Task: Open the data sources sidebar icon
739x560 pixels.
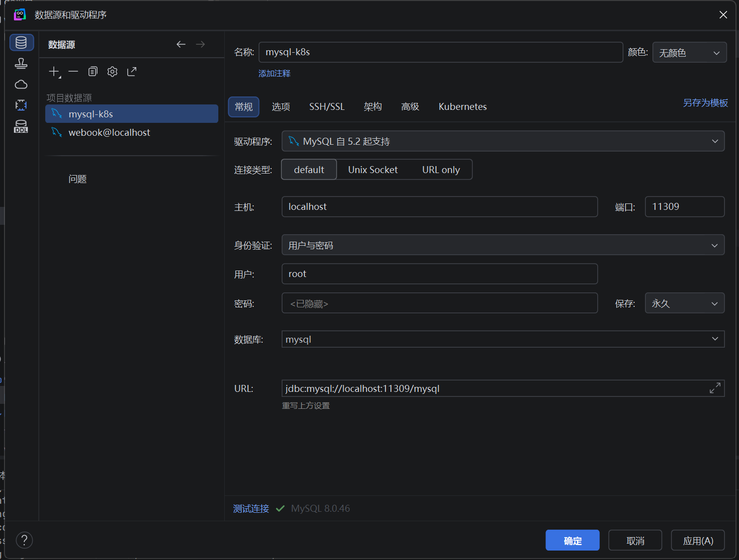Action: coord(21,43)
